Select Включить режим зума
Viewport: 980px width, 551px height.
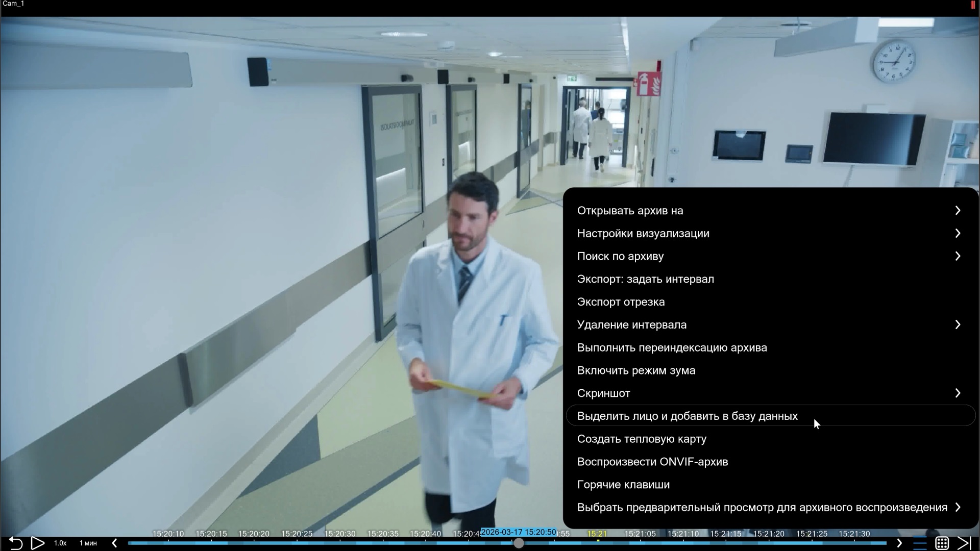pyautogui.click(x=771, y=370)
